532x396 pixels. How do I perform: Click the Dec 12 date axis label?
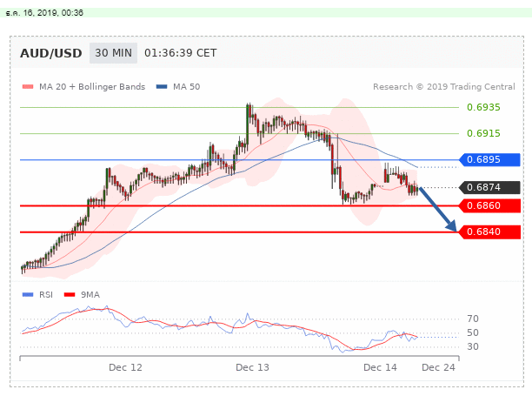point(125,367)
